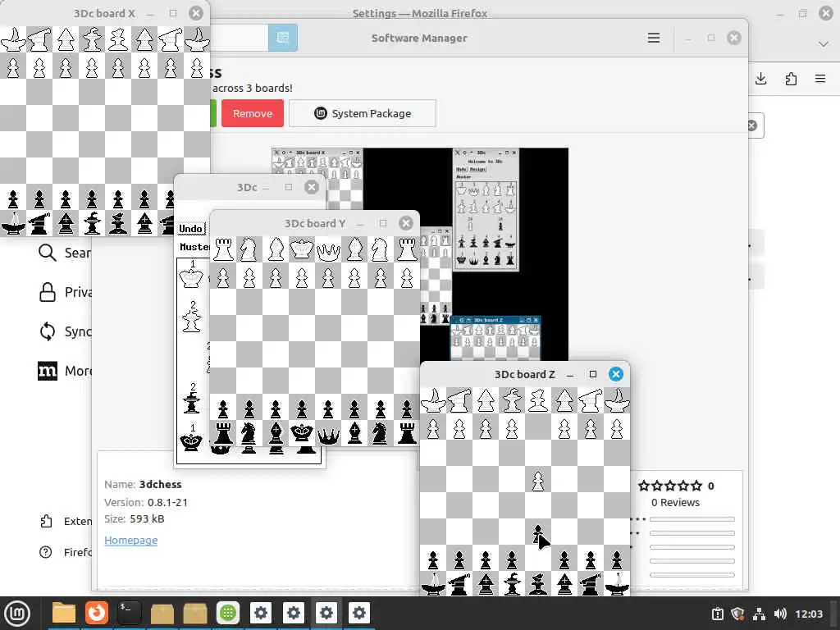Open the shield security tray icon

(x=738, y=614)
